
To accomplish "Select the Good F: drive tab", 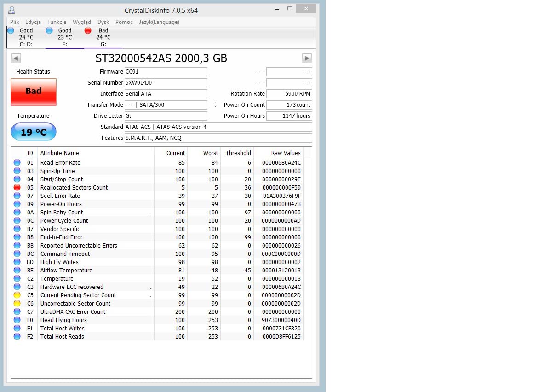I will coord(64,37).
